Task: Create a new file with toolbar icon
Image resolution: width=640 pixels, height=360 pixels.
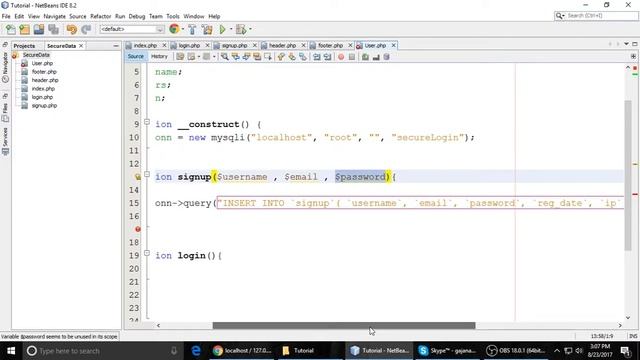Action: point(11,29)
